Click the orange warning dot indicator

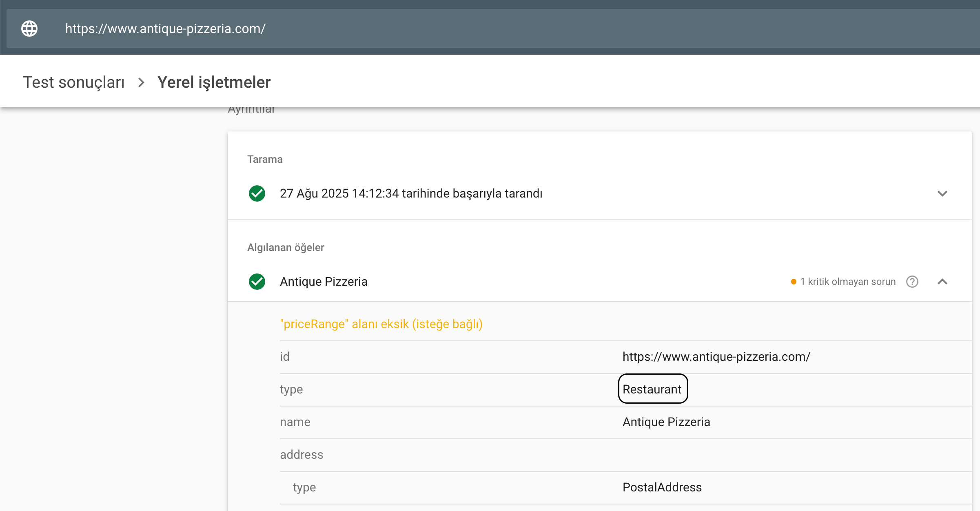pyautogui.click(x=794, y=282)
